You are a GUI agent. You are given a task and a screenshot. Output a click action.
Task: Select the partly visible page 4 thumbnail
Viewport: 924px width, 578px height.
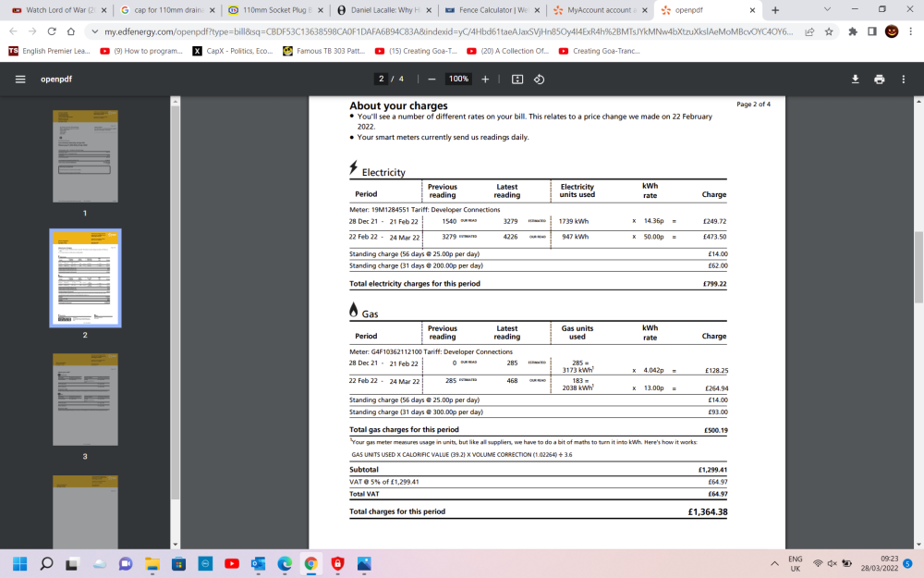click(85, 512)
